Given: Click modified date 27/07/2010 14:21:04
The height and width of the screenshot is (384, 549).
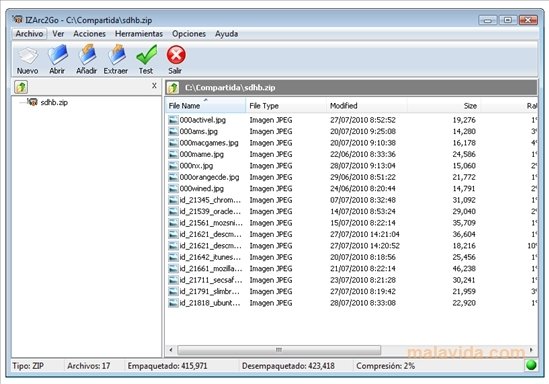Looking at the screenshot, I should [364, 235].
